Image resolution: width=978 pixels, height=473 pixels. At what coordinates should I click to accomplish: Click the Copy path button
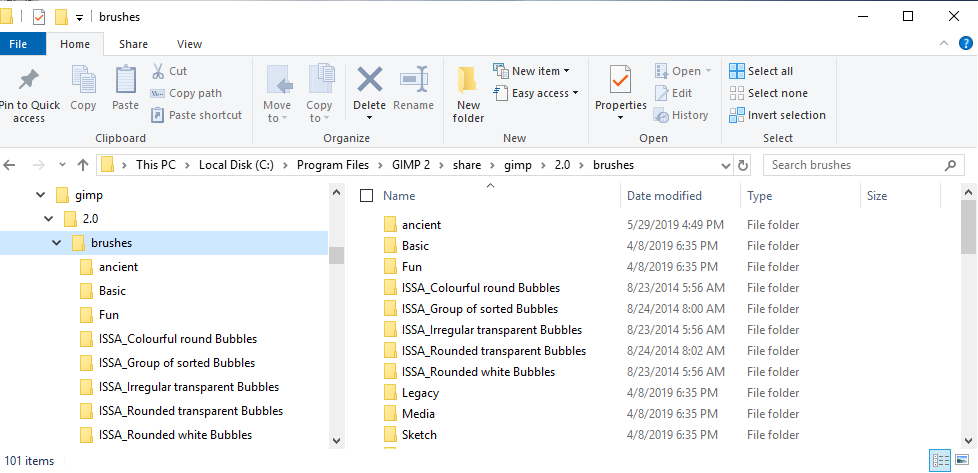tap(186, 93)
